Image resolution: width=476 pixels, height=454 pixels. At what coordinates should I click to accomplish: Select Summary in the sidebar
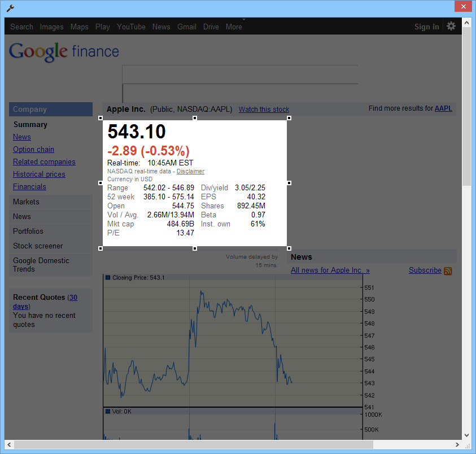click(30, 124)
